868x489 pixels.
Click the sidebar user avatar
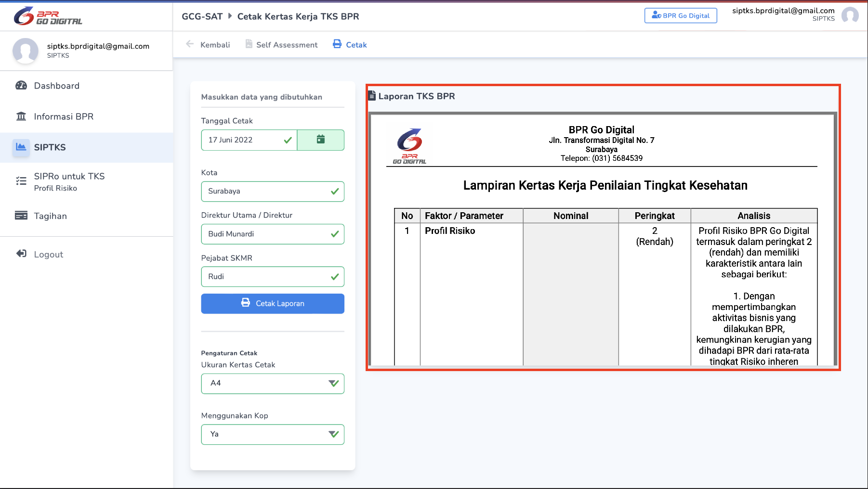tap(26, 51)
